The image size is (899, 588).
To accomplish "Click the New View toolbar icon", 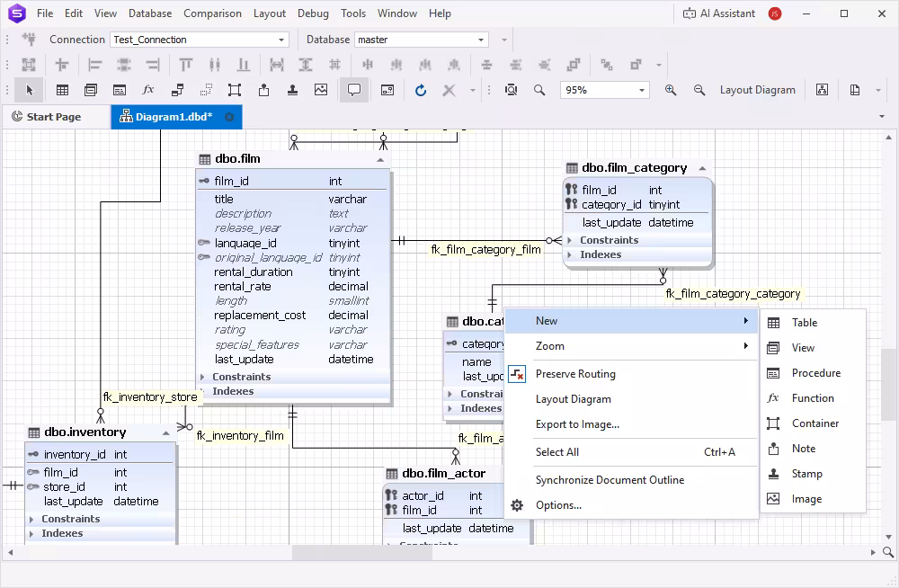I will [91, 90].
